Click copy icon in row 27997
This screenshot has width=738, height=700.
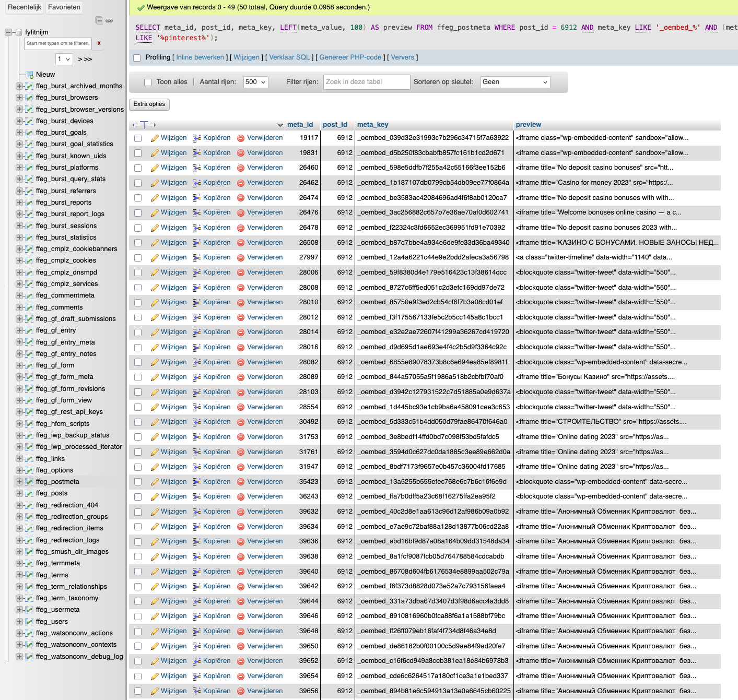(197, 257)
